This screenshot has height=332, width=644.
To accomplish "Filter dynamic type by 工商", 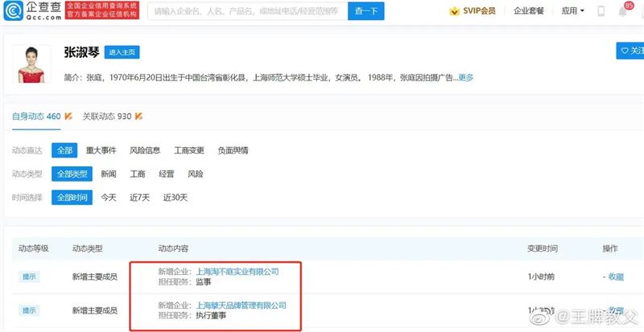I will [138, 174].
